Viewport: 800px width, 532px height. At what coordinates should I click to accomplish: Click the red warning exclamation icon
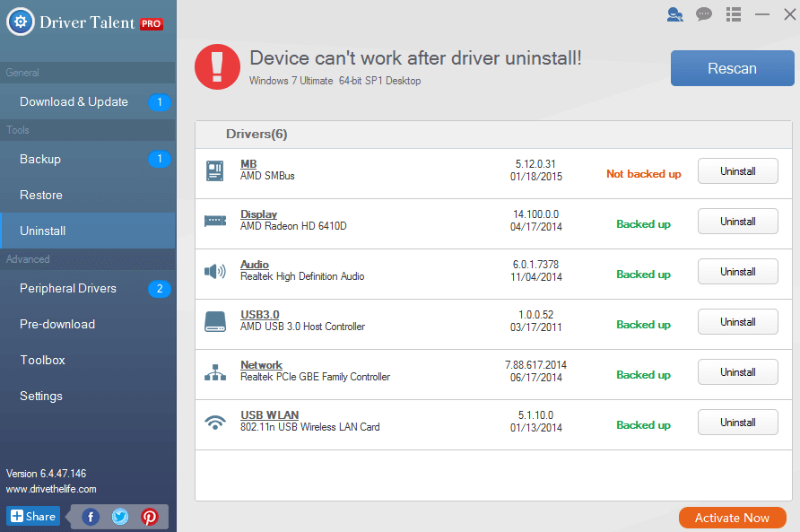(x=217, y=66)
